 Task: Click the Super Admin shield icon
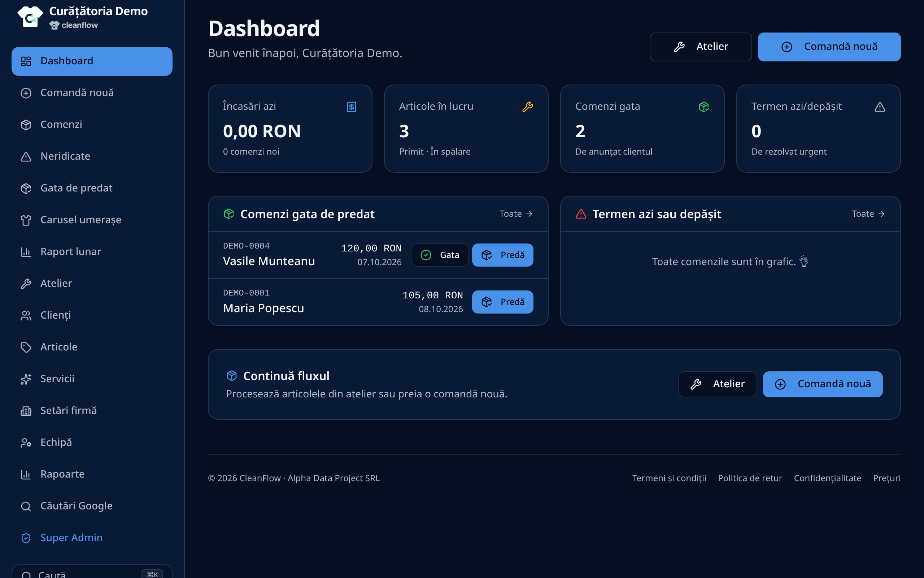click(26, 538)
